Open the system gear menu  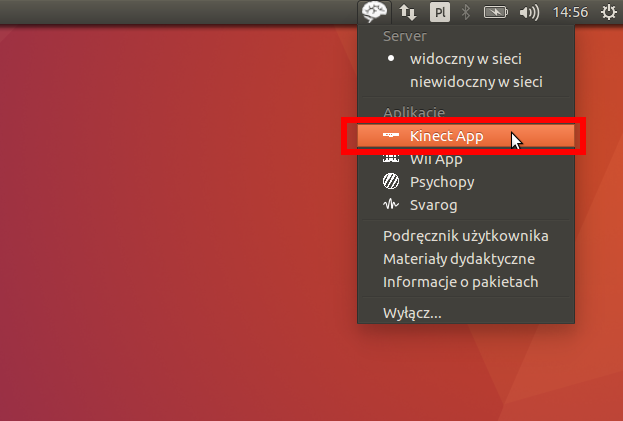click(608, 12)
